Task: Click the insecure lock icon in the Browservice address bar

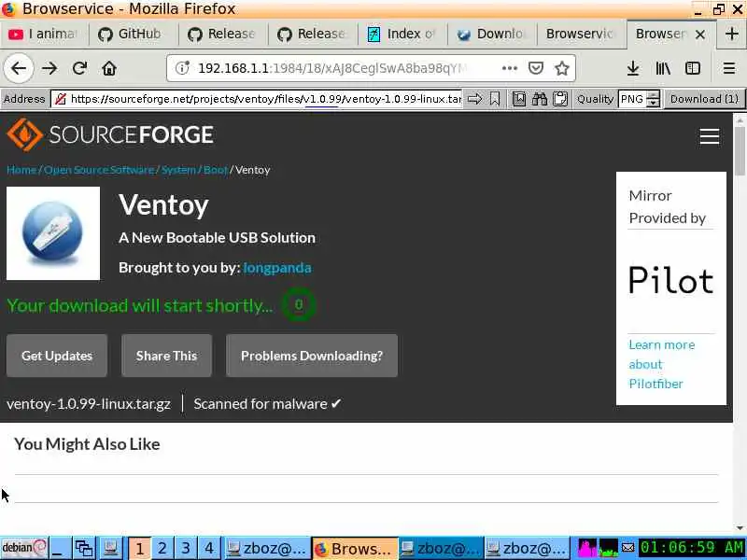Action: click(61, 99)
